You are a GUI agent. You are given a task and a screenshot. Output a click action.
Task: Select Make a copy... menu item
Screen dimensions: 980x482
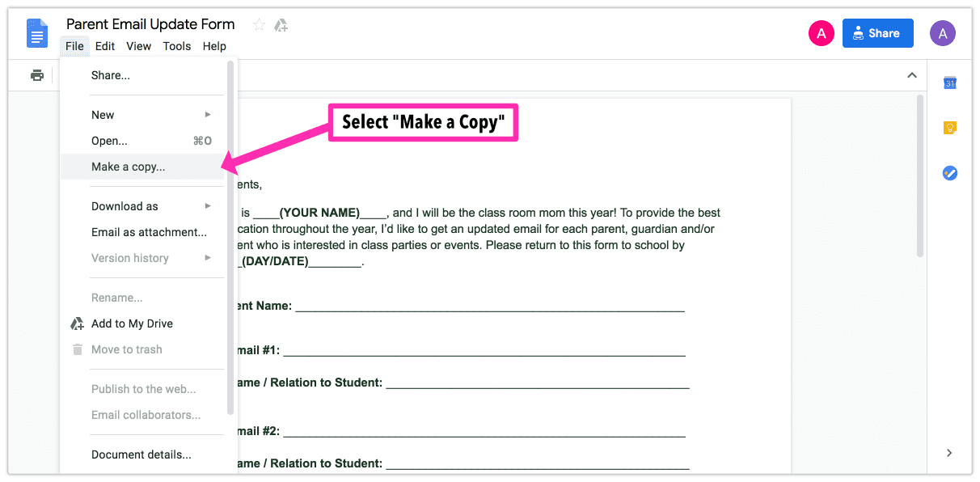pyautogui.click(x=143, y=167)
